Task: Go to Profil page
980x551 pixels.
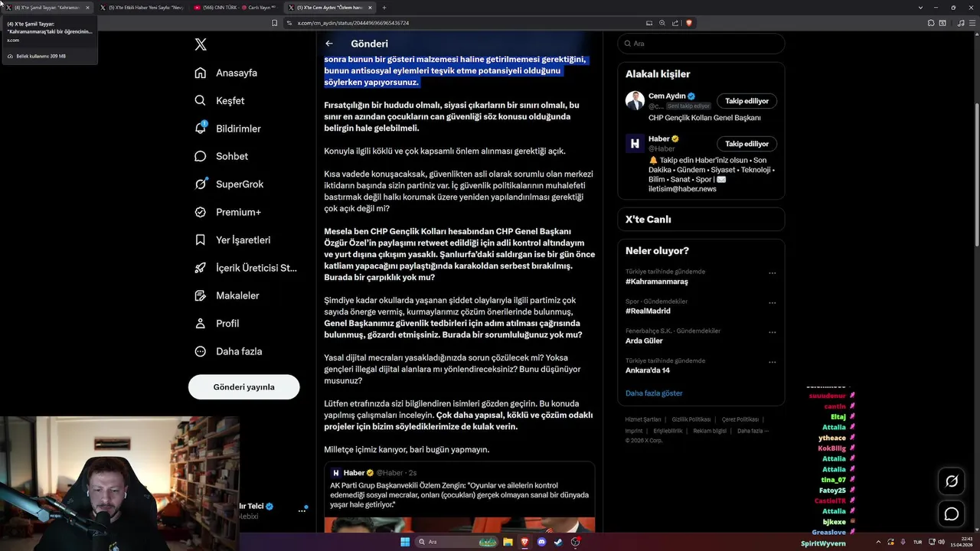Action: coord(217,323)
